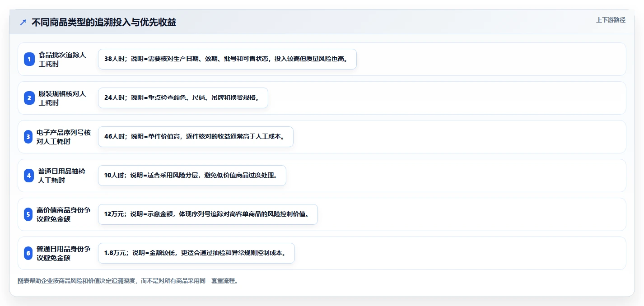644x306 pixels.
Task: Click number badge 5 for 高价值商品身份争议
Action: tap(28, 214)
